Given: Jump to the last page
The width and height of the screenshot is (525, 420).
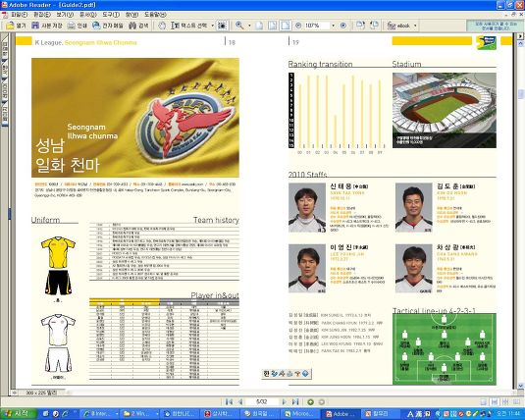Looking at the screenshot, I should coord(295,401).
